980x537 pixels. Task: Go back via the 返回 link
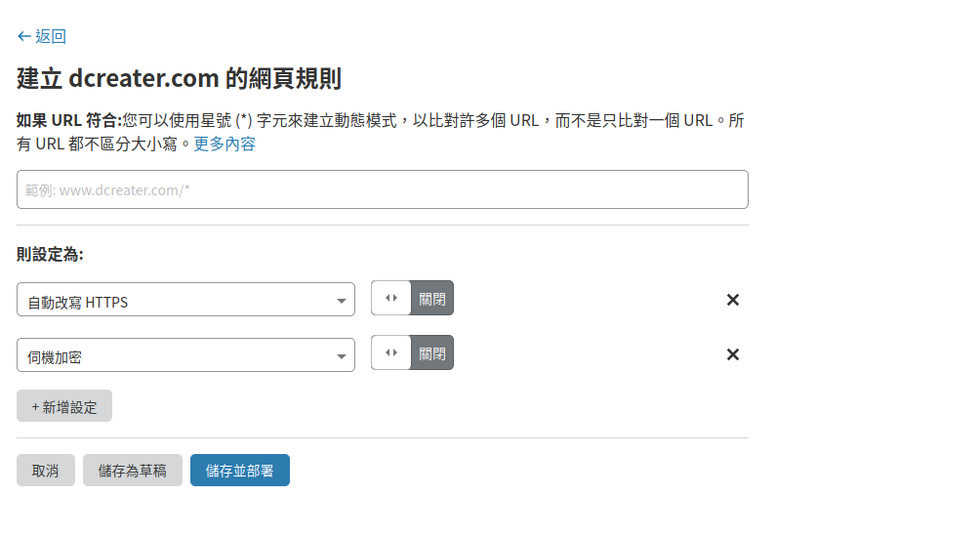point(50,37)
